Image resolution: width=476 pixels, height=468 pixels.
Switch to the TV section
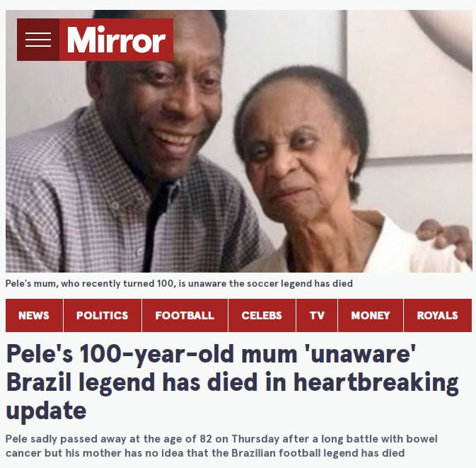point(317,316)
